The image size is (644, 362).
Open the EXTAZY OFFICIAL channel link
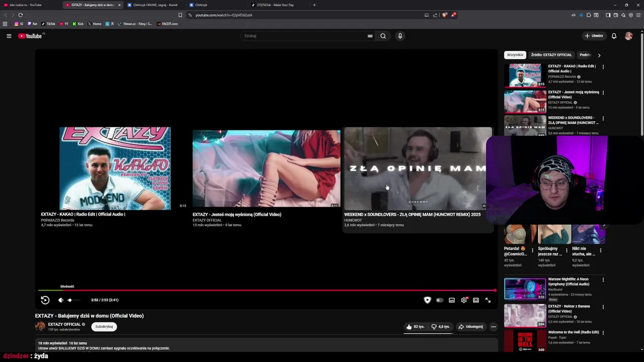click(x=64, y=324)
